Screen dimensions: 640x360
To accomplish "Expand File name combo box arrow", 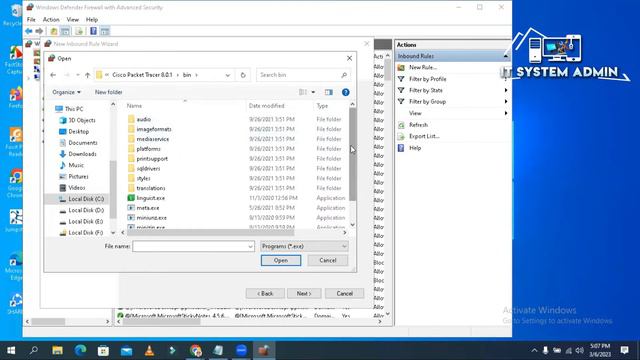I will (250, 246).
